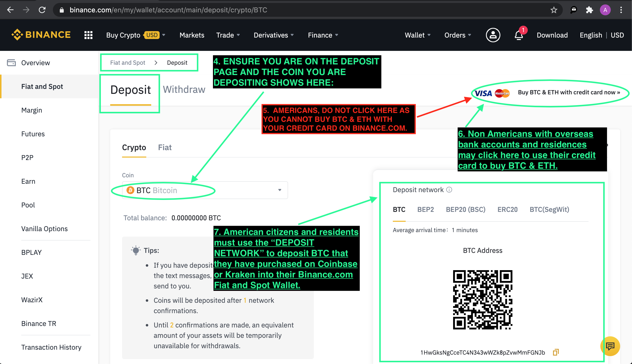This screenshot has width=632, height=364.
Task: Open the Markets page
Action: tap(192, 35)
